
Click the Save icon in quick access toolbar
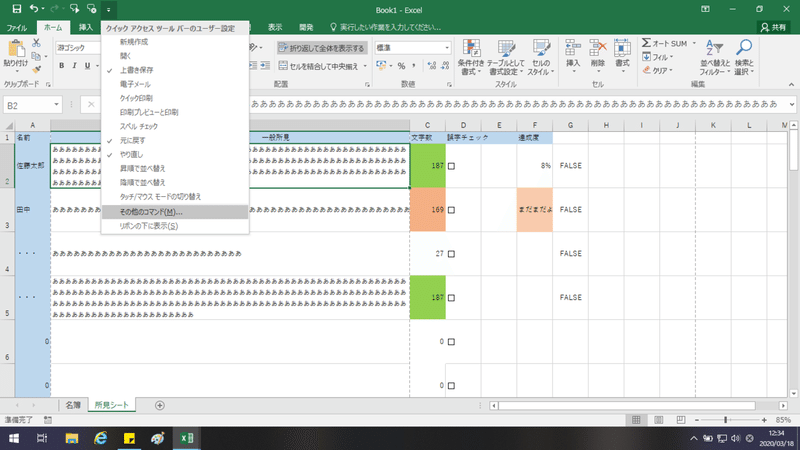pos(17,9)
